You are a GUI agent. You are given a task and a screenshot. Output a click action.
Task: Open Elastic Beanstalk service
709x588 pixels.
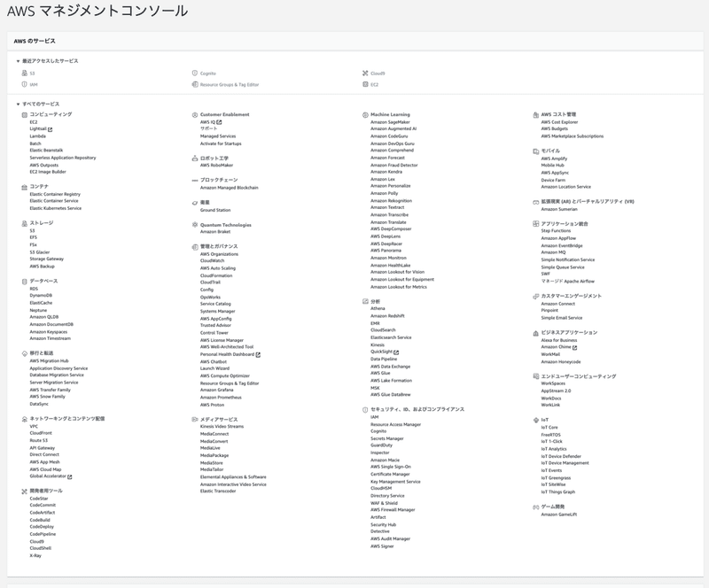click(46, 150)
